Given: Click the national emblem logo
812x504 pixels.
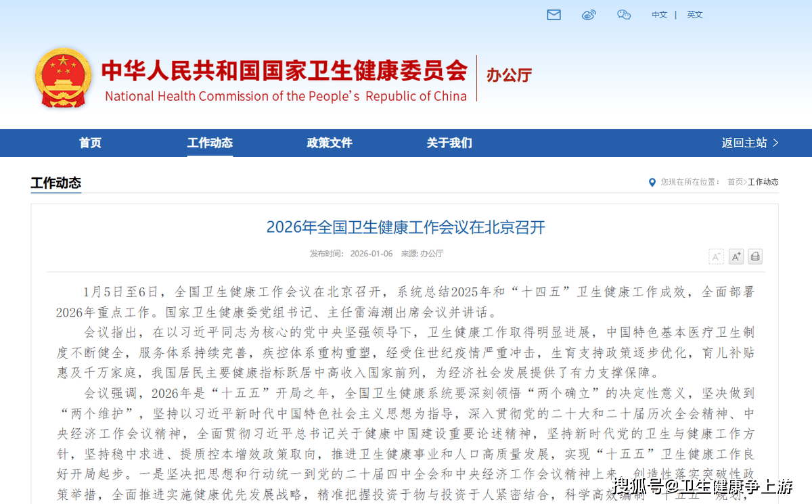Looking at the screenshot, I should (x=63, y=78).
